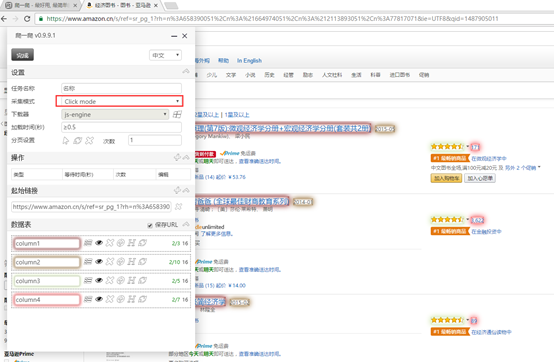The height and width of the screenshot is (362, 554).
Task: Click the H icon in column1 row
Action: [131, 243]
